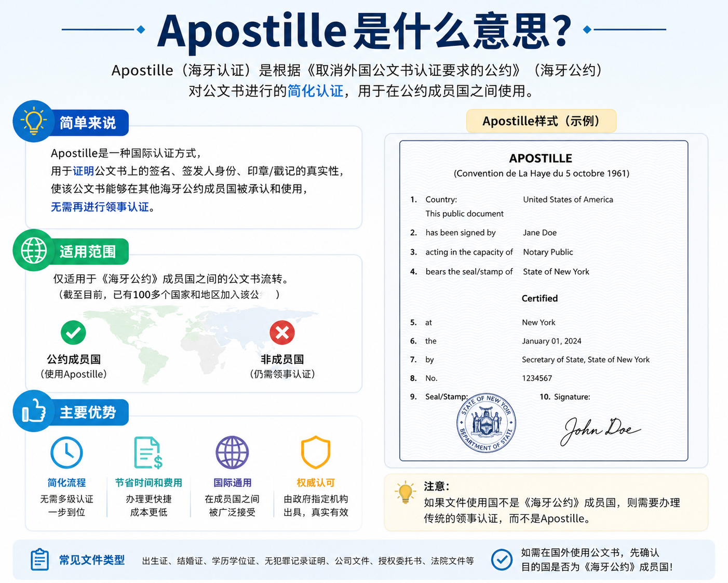Viewport: 728px width, 583px height.
Task: Click 仅适用于《海牙公约》成员国 sentence
Action: [171, 279]
